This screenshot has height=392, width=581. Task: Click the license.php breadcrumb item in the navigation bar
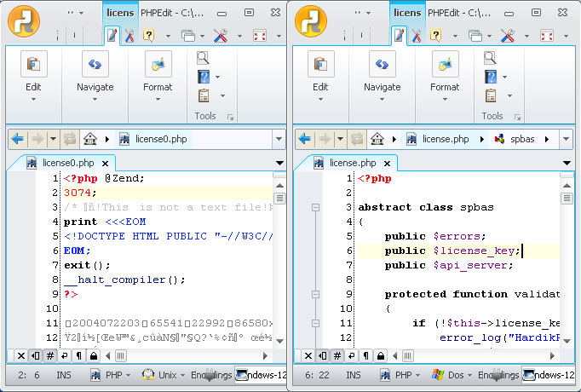tap(445, 139)
